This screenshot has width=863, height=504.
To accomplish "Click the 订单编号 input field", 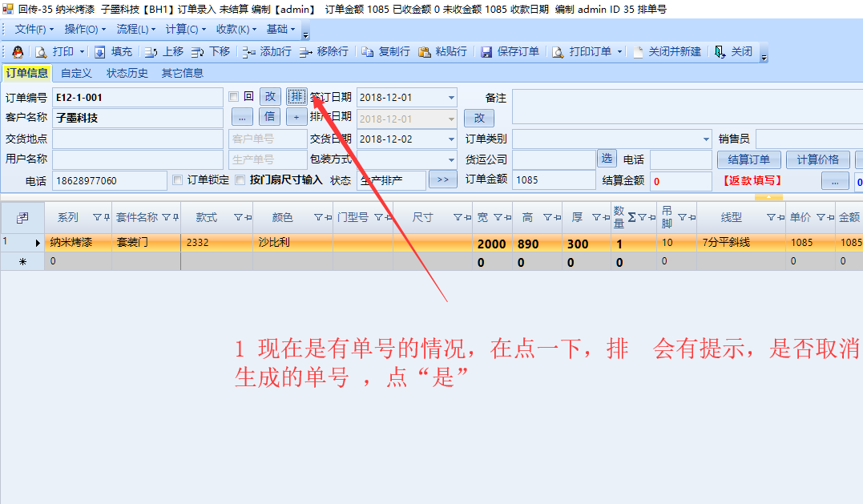I will [137, 98].
